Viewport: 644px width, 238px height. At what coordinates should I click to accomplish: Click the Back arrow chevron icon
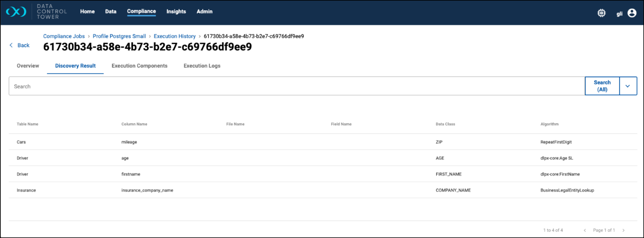[11, 45]
